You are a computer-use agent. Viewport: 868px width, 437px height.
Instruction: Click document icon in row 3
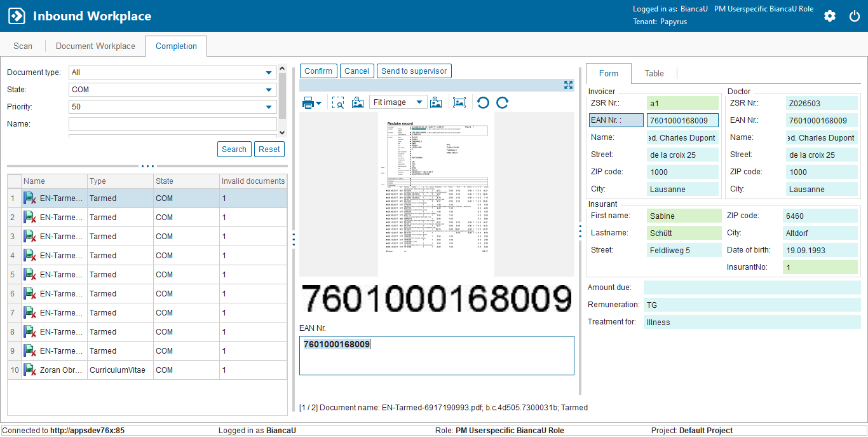click(x=30, y=237)
